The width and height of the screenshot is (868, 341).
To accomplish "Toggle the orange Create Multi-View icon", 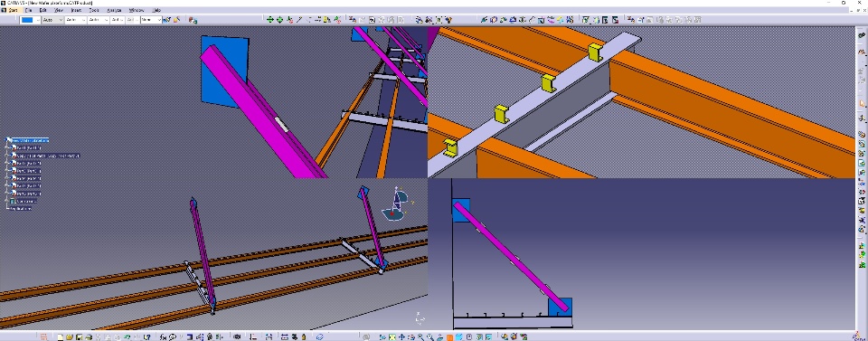I will click(x=449, y=336).
